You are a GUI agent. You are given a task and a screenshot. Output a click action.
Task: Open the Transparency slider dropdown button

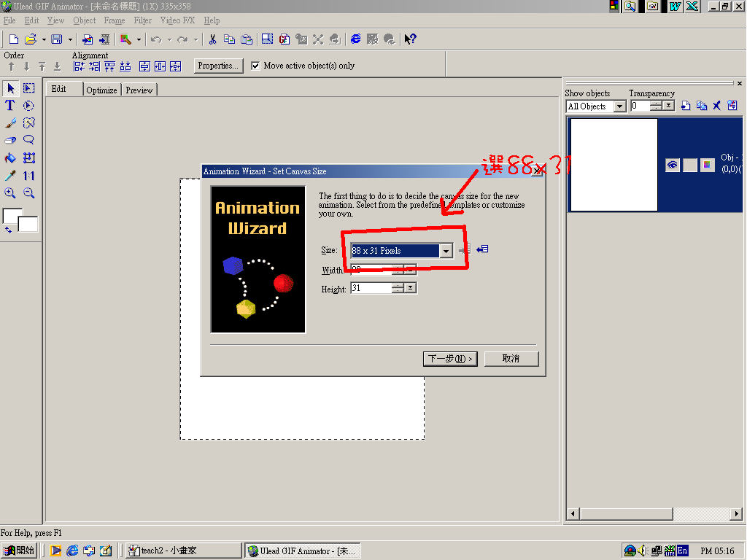click(668, 106)
